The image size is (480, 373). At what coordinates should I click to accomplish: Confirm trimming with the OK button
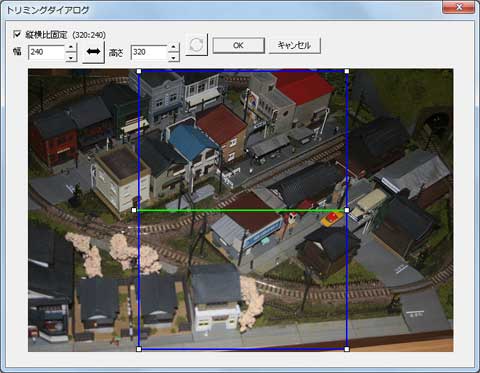pos(238,45)
